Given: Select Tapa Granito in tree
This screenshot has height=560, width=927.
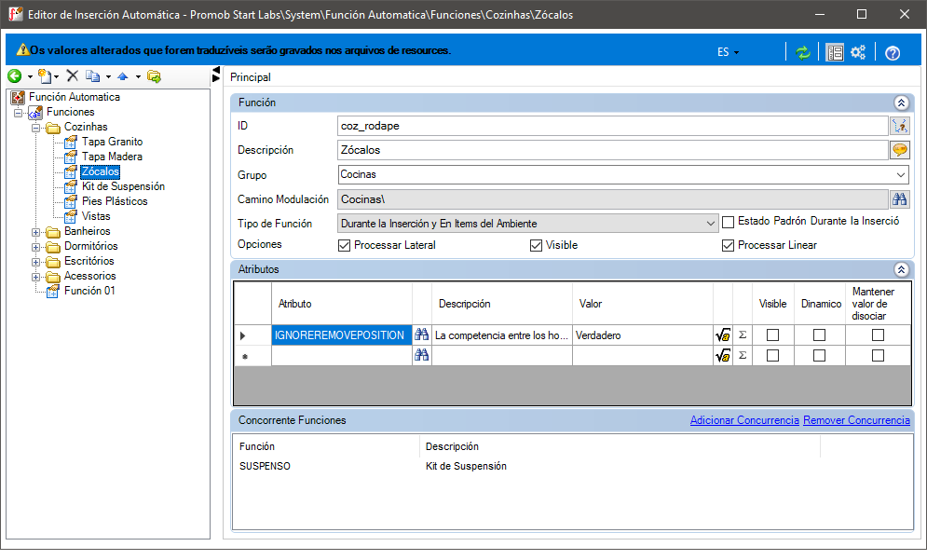Looking at the screenshot, I should [x=113, y=142].
